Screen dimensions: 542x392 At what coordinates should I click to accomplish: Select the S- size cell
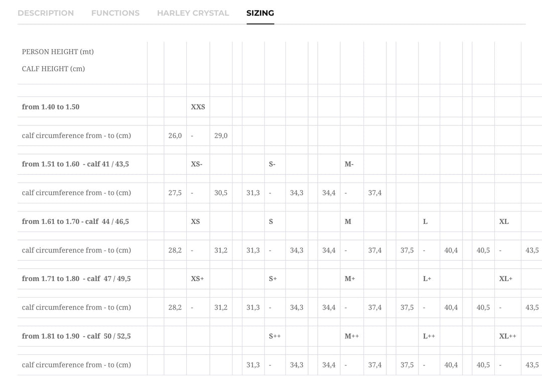272,164
